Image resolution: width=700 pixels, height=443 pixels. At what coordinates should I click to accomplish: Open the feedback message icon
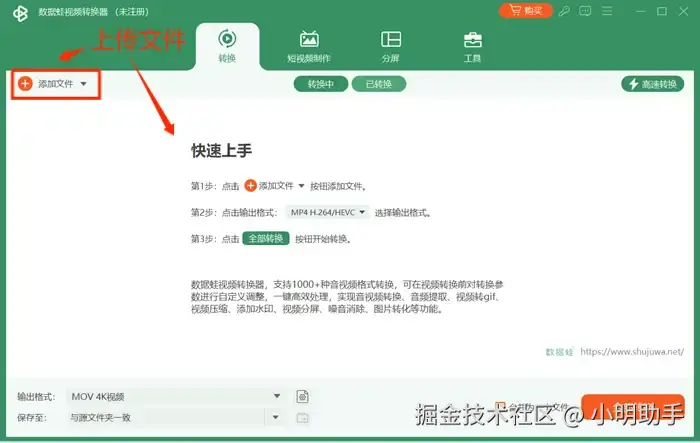(x=585, y=11)
